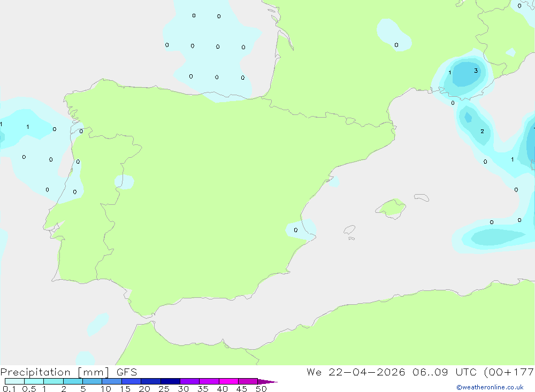Click the '3' precipitation value on the map
Image resolution: width=535 pixels, height=392 pixels.
coord(476,71)
